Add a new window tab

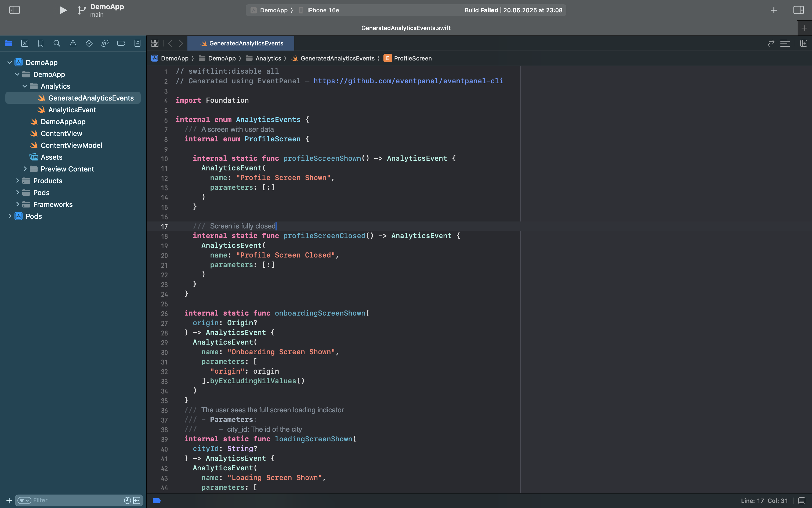[x=804, y=28]
